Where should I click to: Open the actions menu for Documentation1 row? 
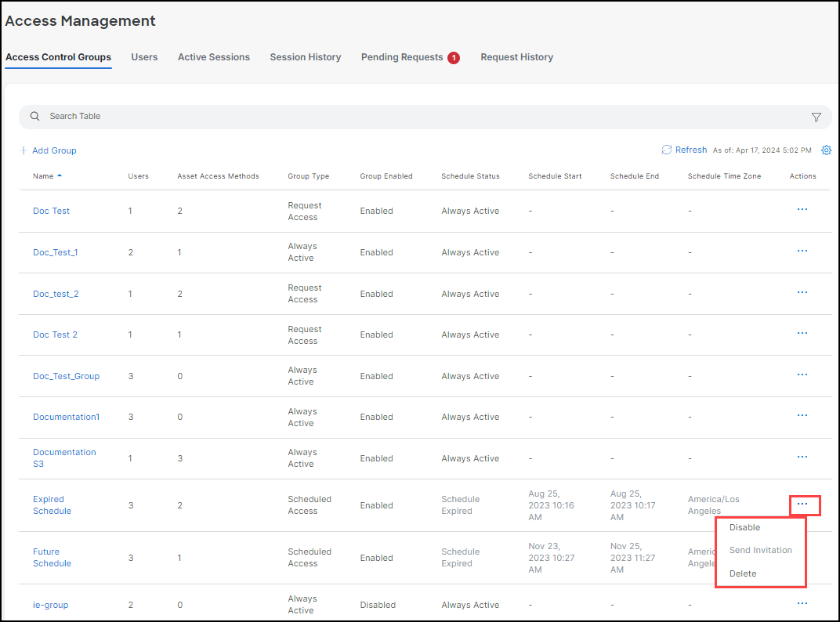802,415
